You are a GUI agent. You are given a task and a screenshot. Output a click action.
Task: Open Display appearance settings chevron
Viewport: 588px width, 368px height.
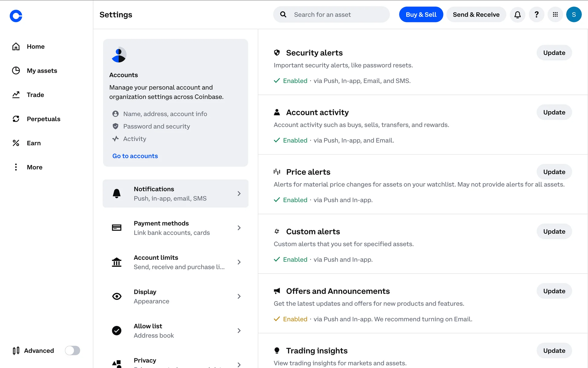tap(239, 297)
